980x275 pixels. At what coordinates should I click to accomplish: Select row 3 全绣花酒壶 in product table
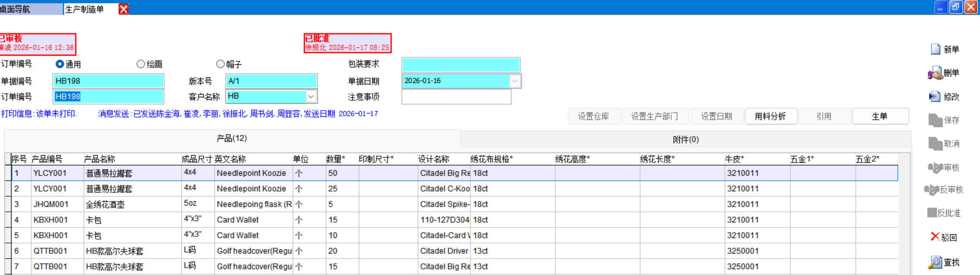click(x=105, y=205)
